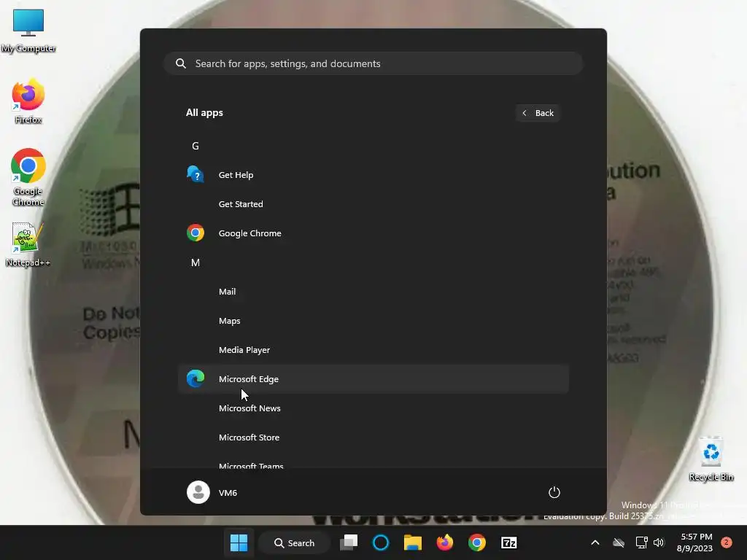Open Microsoft News from the list
This screenshot has width=747, height=560.
coord(373,408)
